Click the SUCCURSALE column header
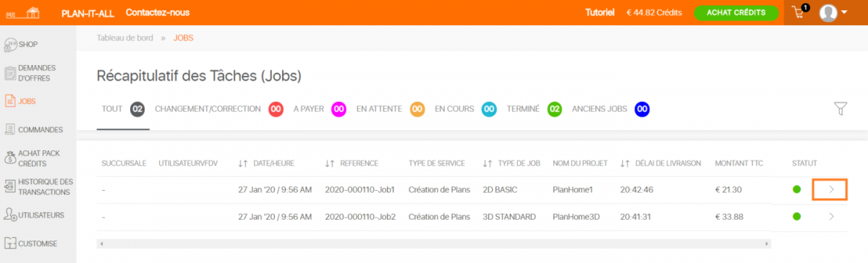 (x=124, y=163)
